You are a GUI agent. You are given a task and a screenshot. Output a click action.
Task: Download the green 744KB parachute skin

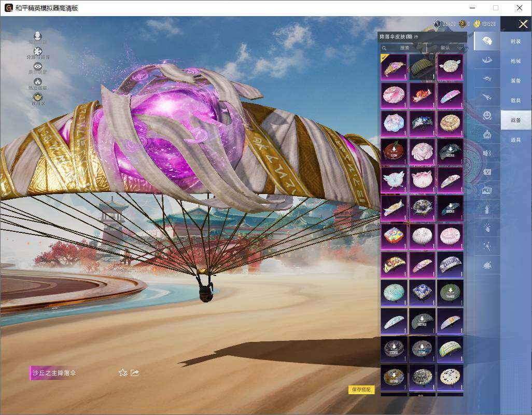(x=450, y=293)
